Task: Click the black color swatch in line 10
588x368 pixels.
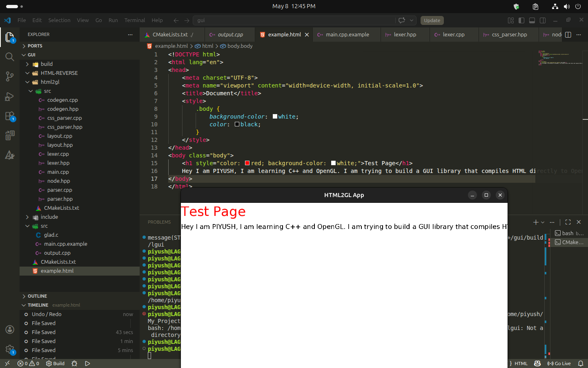Action: click(x=237, y=124)
